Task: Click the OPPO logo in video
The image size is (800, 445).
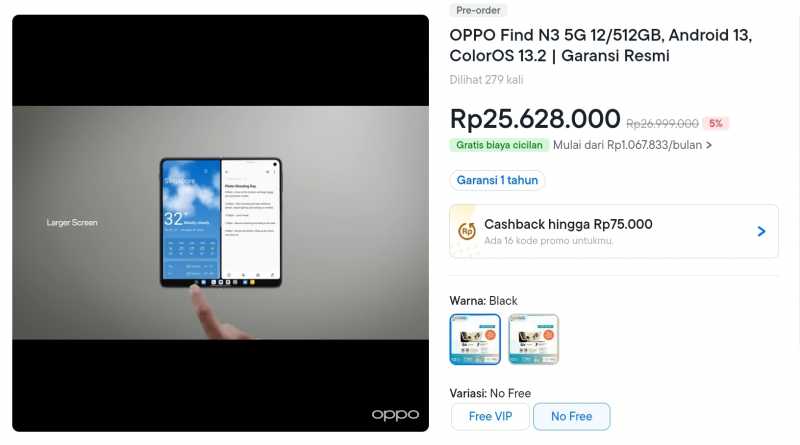Action: coord(395,414)
